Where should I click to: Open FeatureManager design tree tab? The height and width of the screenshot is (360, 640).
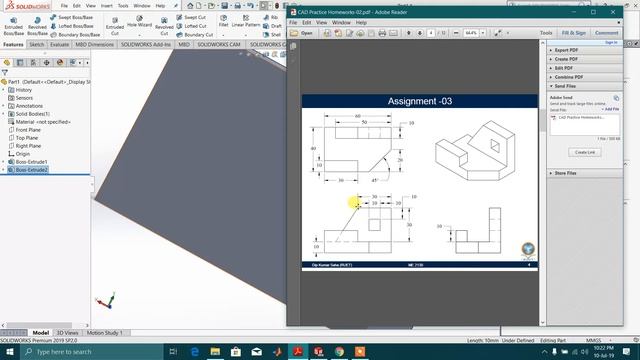[7, 62]
